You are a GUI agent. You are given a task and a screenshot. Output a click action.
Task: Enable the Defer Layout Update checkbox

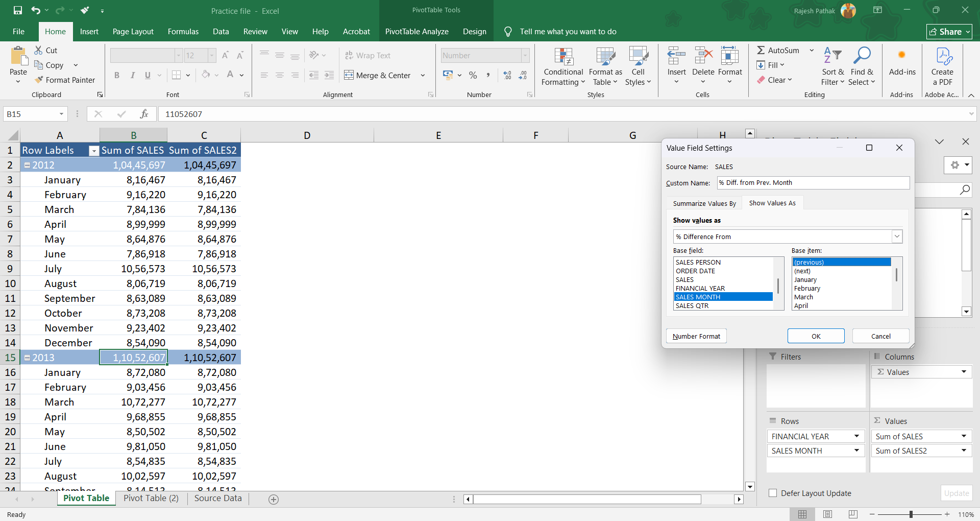tap(773, 493)
